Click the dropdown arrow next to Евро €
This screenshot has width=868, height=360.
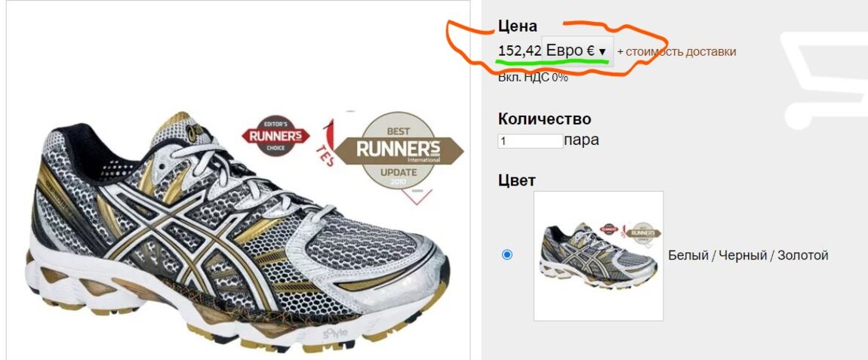[x=603, y=51]
